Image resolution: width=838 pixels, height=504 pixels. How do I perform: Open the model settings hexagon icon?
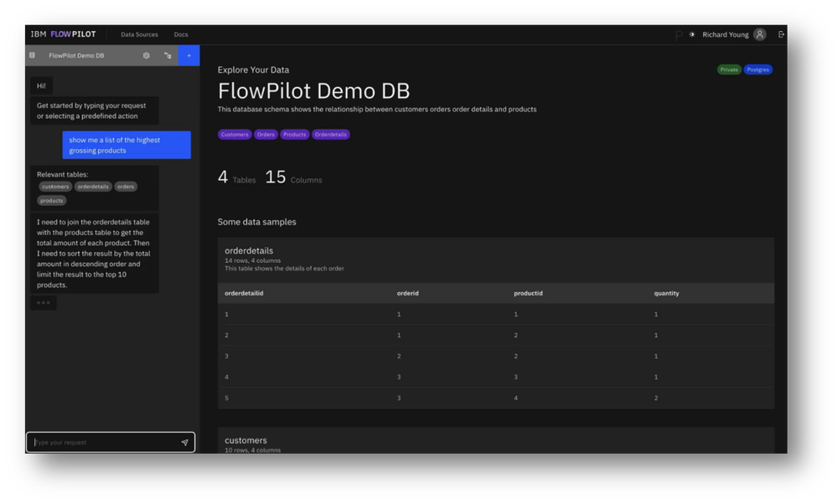point(147,55)
